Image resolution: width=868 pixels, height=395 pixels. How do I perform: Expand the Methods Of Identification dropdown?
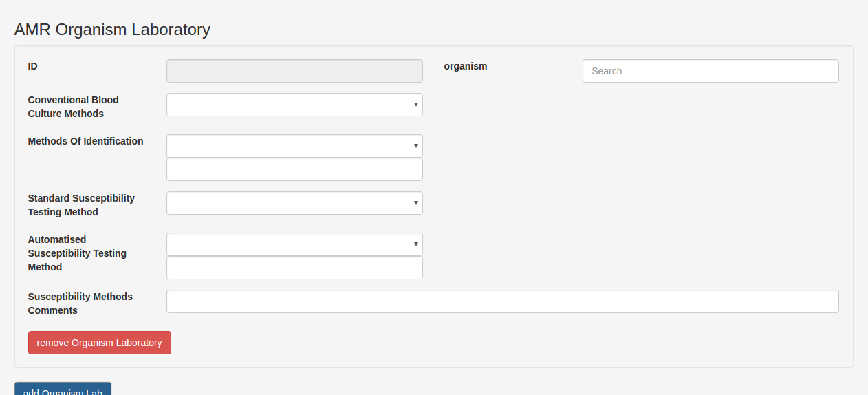click(294, 146)
